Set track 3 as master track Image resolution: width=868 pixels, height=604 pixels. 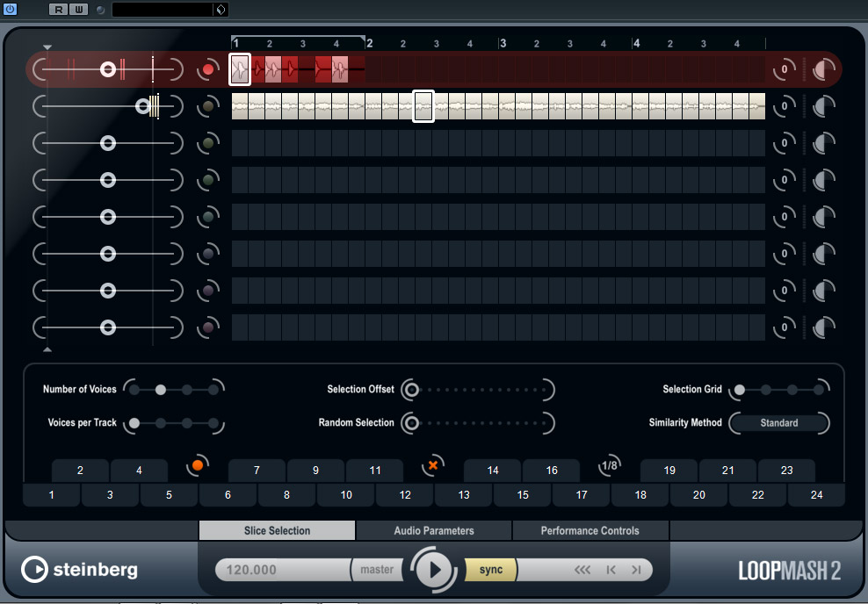208,143
